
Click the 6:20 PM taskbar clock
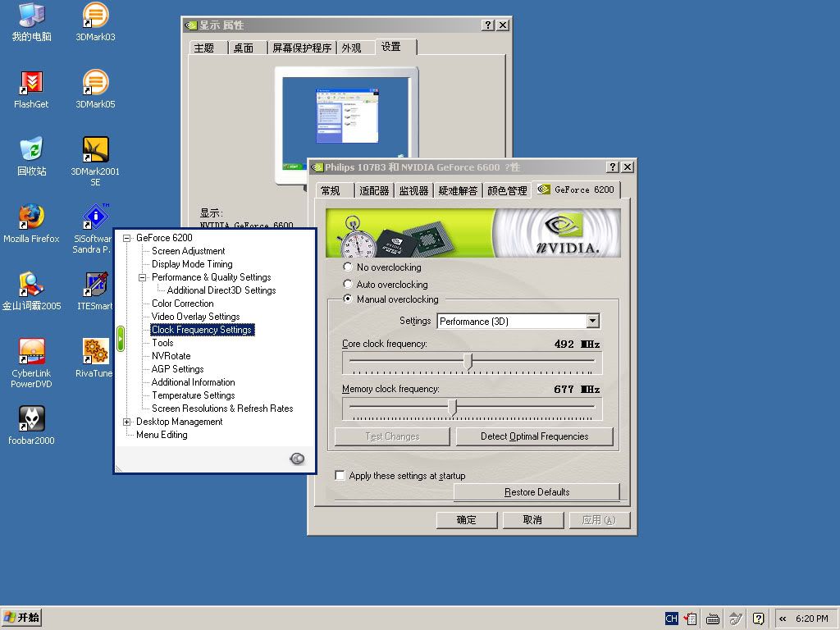point(811,619)
